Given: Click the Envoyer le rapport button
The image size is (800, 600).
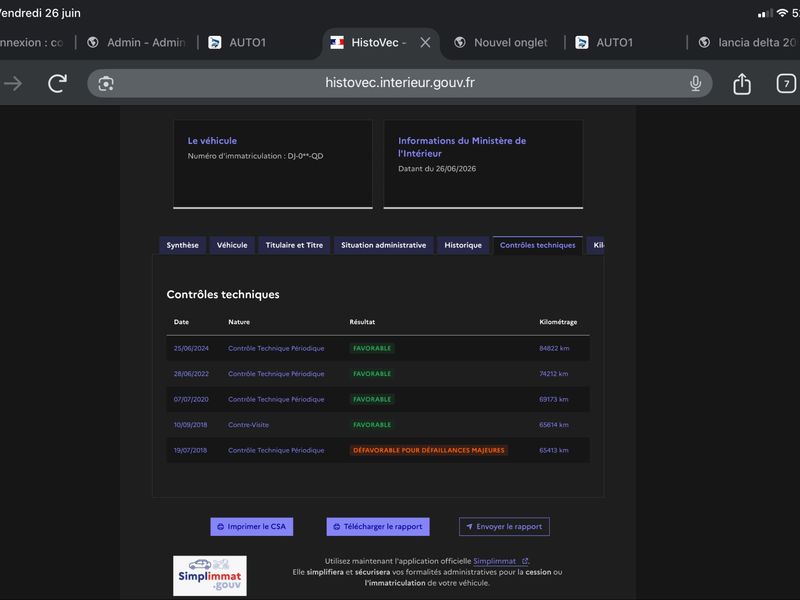Looking at the screenshot, I should (x=504, y=527).
